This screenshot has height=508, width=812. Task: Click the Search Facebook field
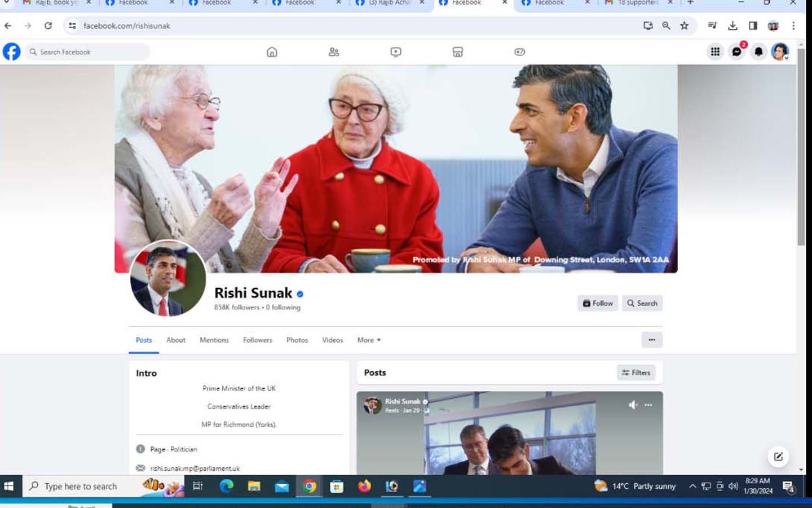point(87,52)
